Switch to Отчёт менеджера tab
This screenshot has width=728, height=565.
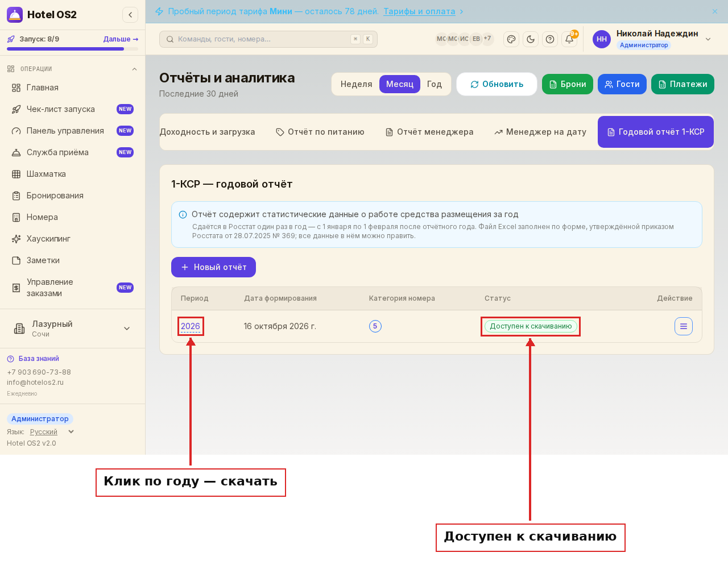[x=429, y=132]
